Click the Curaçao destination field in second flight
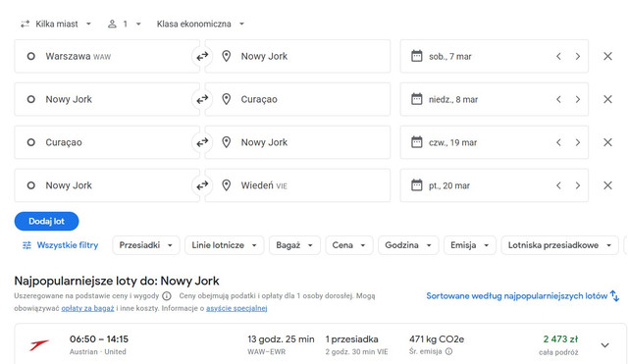 click(297, 99)
